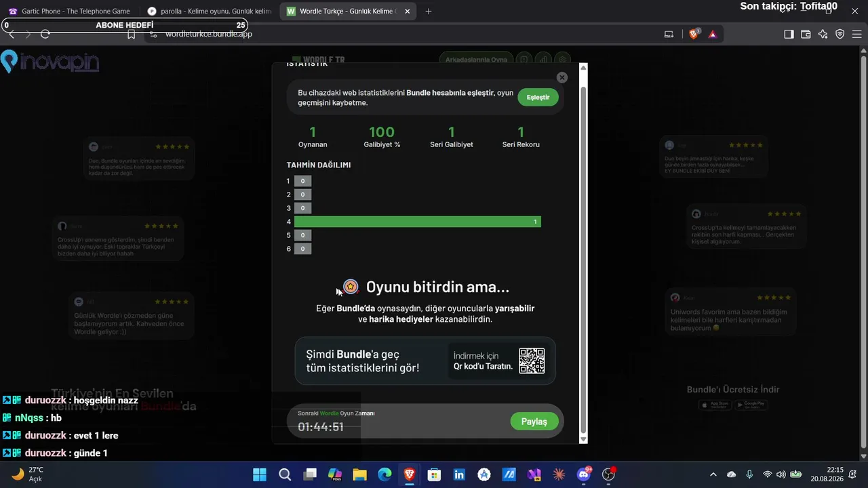
Task: Open Microsoft Store from taskbar
Action: [x=434, y=474]
